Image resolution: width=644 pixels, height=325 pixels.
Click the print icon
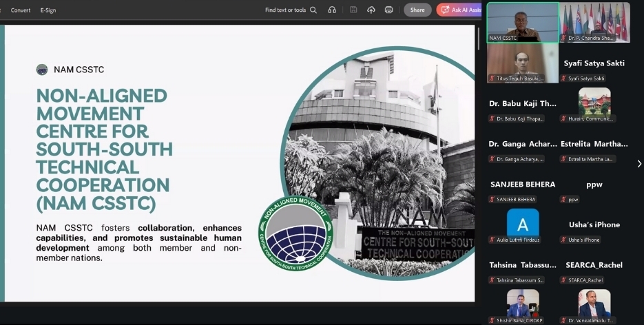coord(388,10)
